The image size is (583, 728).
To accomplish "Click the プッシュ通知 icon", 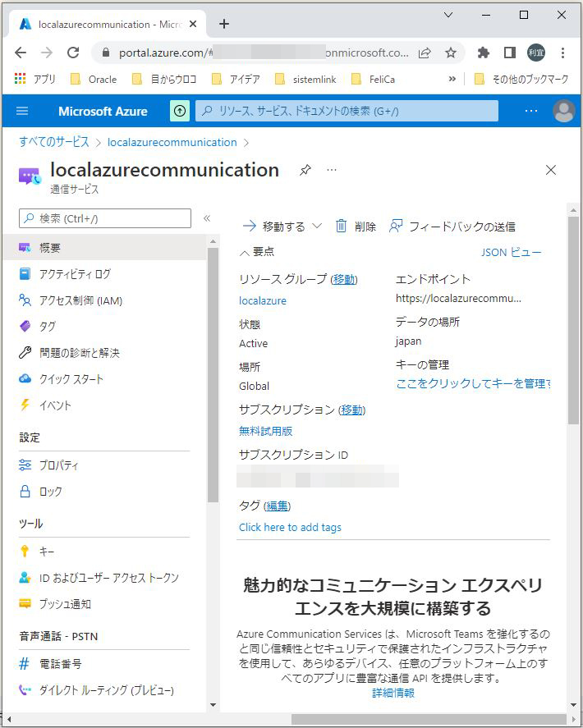I will pyautogui.click(x=25, y=603).
